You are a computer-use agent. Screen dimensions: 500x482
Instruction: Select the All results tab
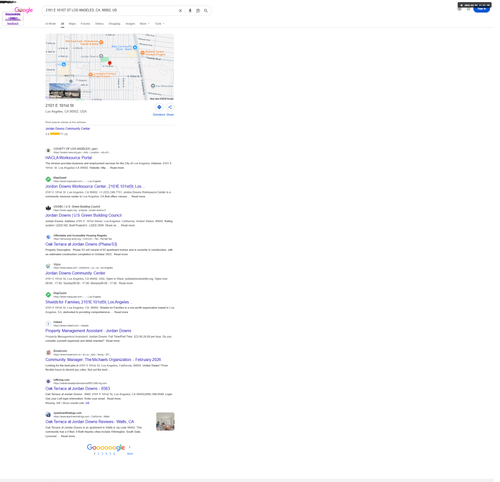(x=62, y=24)
